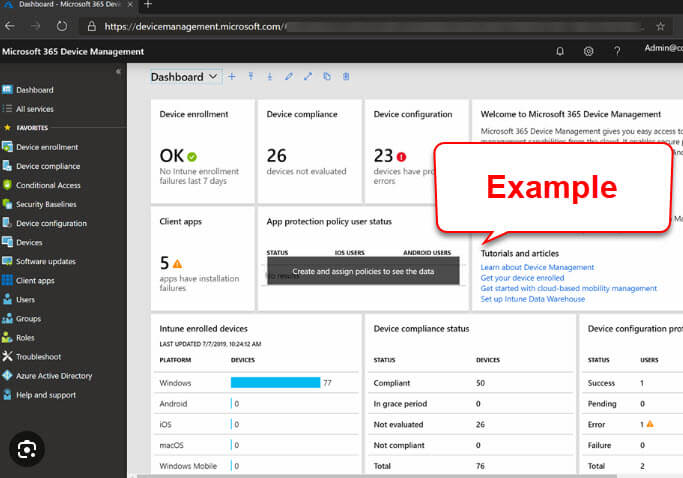Open Device enrollment in the favorites sidebar
The image size is (683, 478).
[x=47, y=147]
